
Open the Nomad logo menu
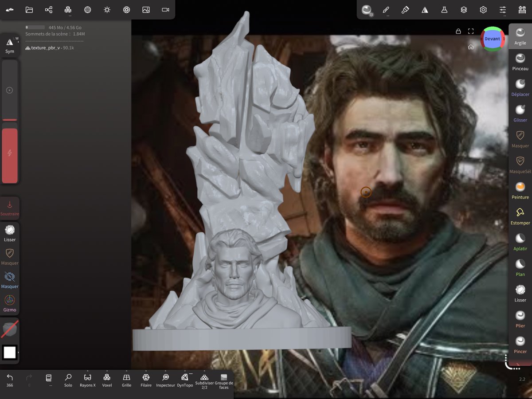point(10,10)
